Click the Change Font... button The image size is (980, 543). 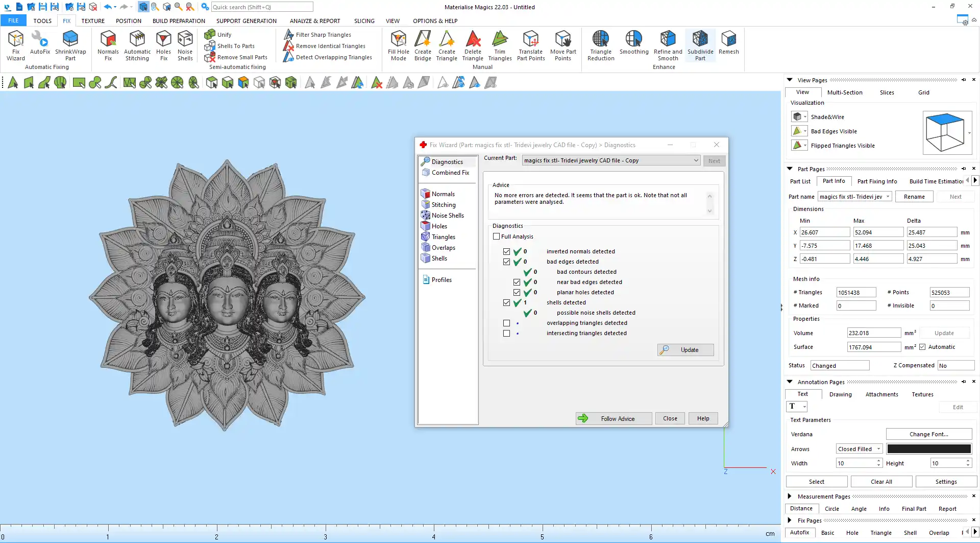tap(928, 434)
